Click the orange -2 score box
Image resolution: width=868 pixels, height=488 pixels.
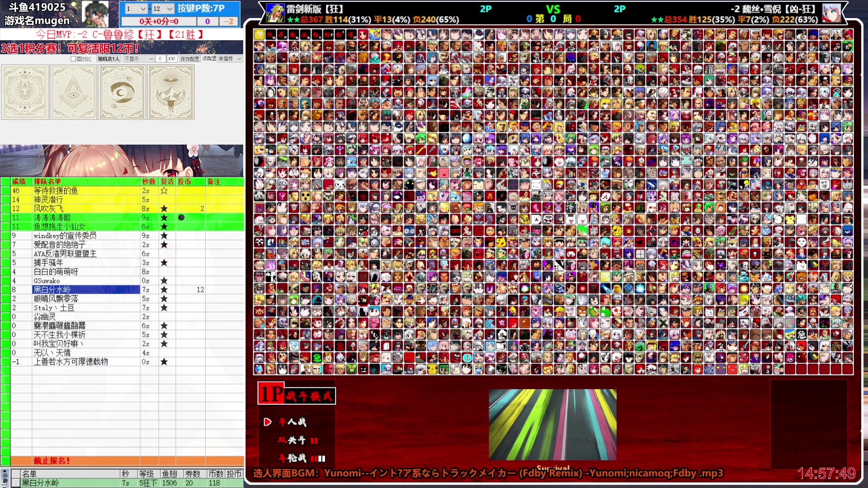coord(229,21)
